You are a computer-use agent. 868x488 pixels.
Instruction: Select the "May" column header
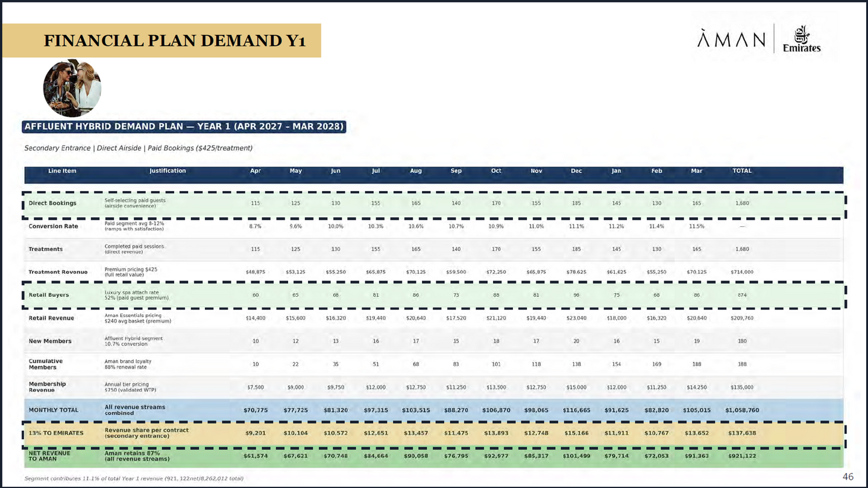(296, 171)
